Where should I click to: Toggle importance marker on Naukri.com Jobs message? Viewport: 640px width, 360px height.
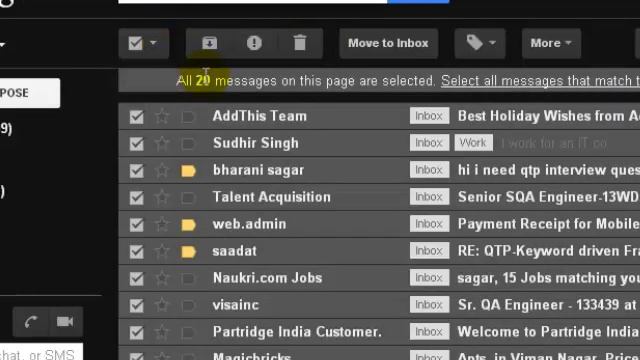pyautogui.click(x=188, y=279)
